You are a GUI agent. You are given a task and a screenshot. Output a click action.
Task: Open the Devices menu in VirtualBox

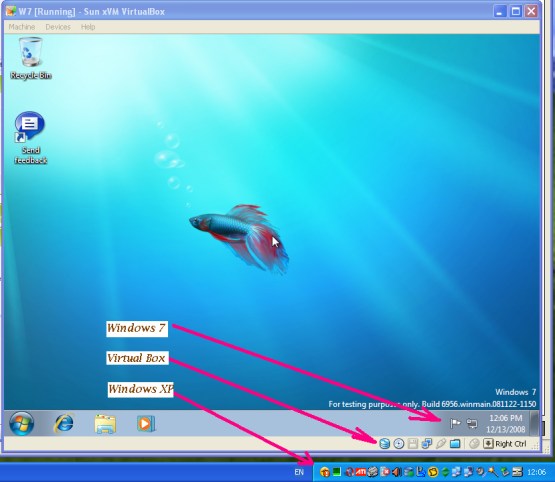[x=58, y=27]
